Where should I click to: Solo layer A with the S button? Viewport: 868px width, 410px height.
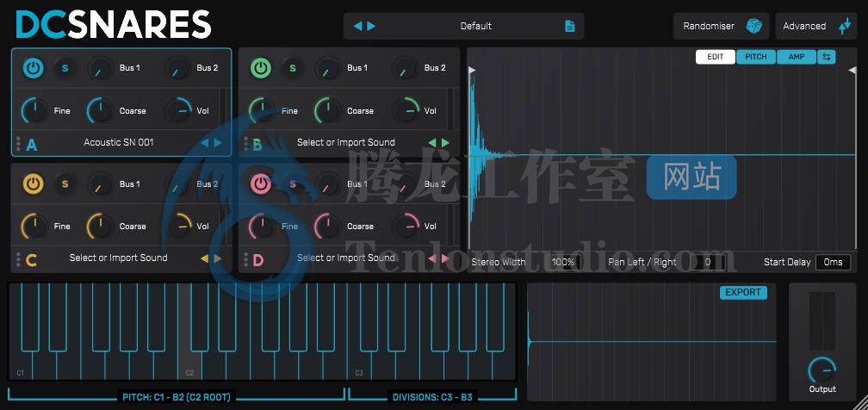point(65,69)
